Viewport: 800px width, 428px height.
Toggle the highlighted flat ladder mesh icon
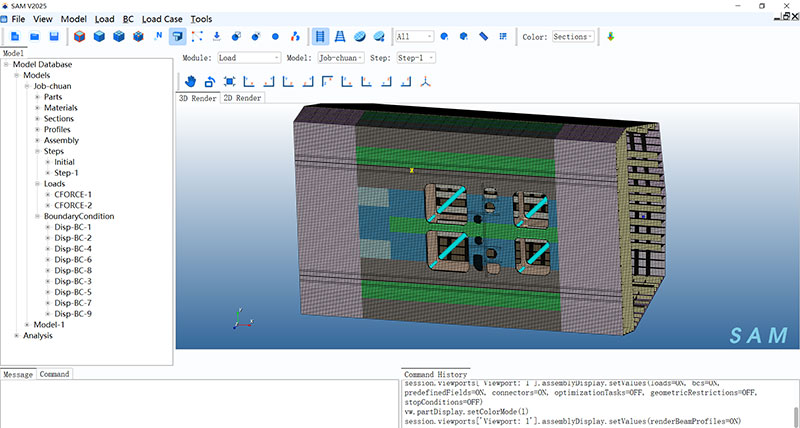320,37
